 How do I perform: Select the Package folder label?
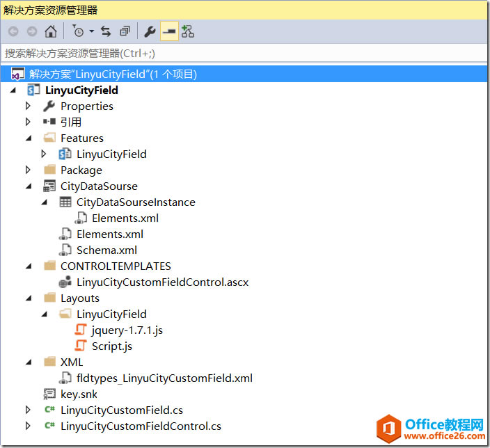[x=81, y=170]
